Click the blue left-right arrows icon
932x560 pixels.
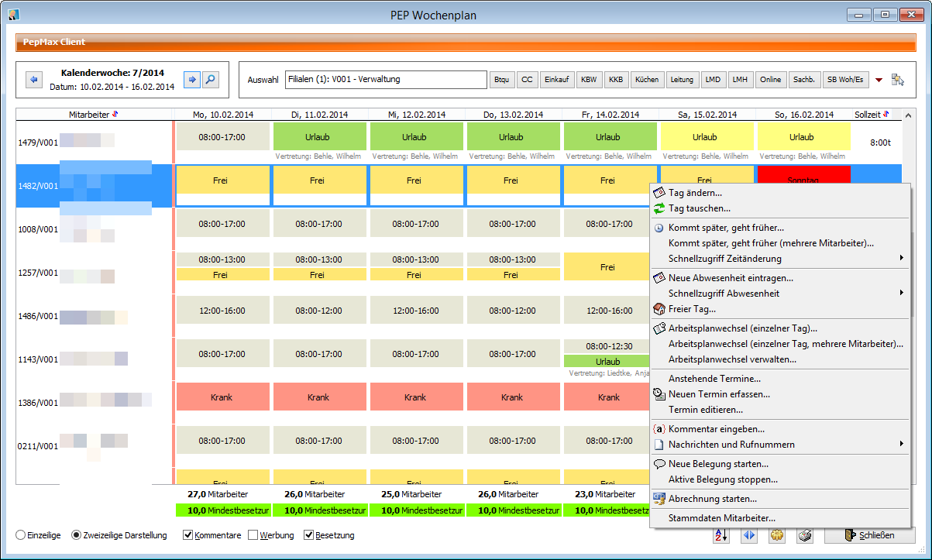(x=748, y=535)
